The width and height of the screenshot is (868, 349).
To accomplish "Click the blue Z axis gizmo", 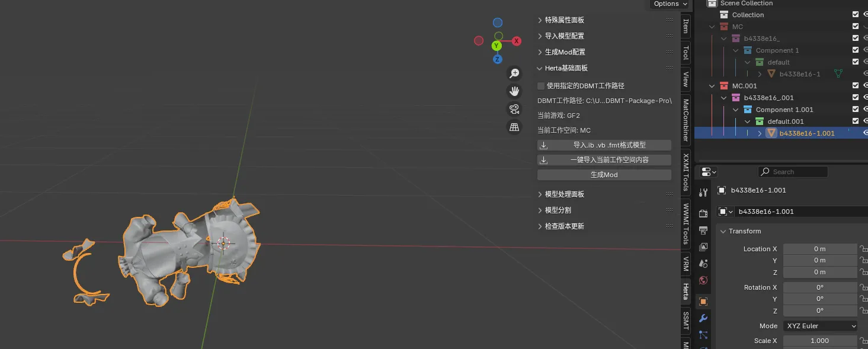I will point(498,59).
